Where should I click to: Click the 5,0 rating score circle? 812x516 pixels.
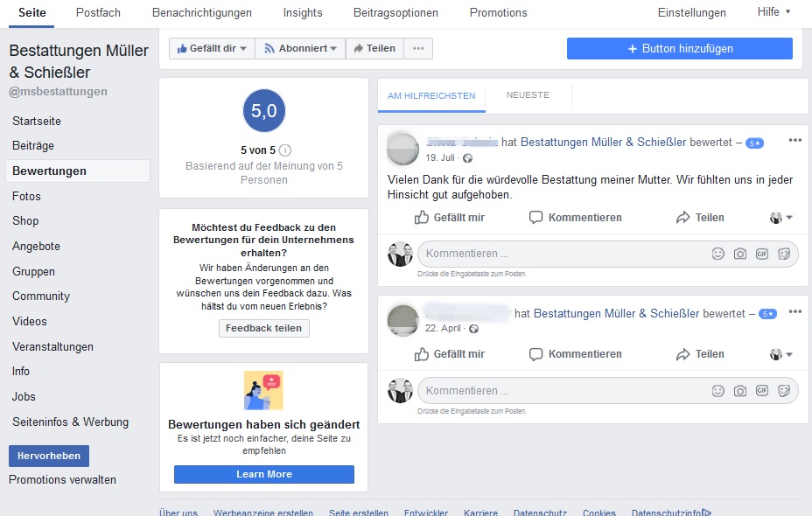tap(264, 111)
